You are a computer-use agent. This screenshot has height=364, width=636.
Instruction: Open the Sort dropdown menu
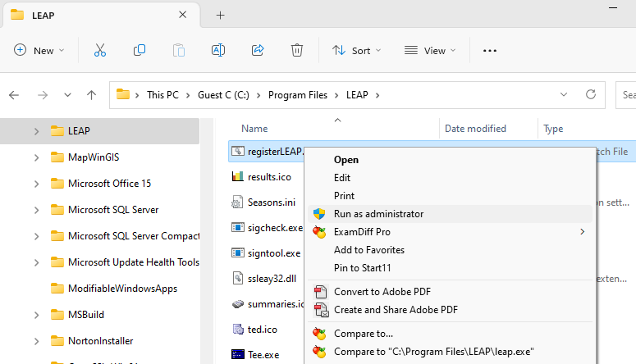pos(356,50)
